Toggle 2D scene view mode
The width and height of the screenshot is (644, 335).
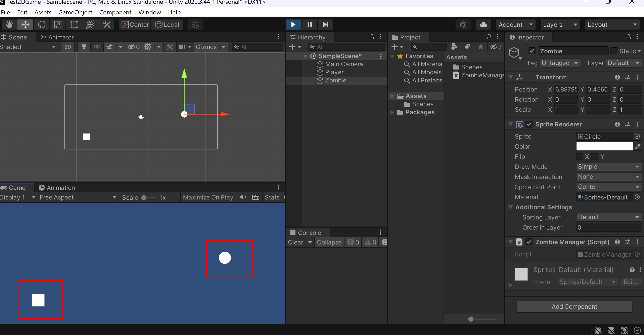pyautogui.click(x=67, y=47)
